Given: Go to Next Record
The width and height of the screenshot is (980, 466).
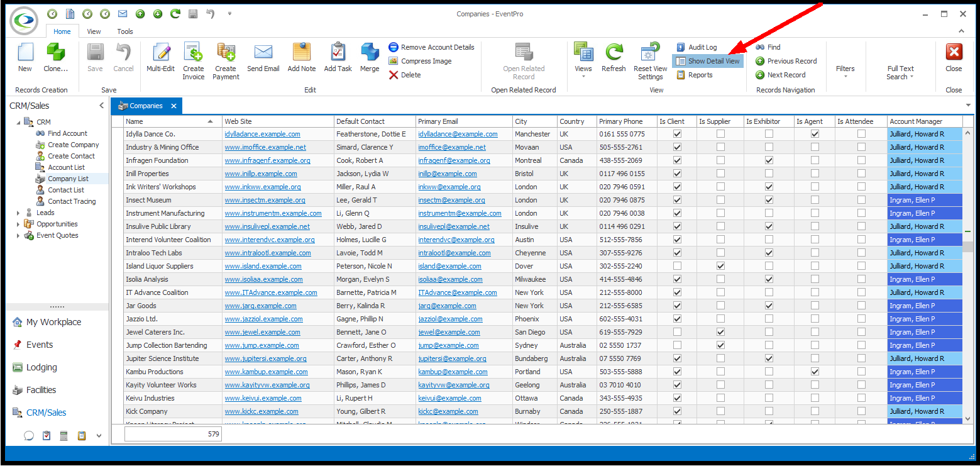Looking at the screenshot, I should [x=780, y=75].
